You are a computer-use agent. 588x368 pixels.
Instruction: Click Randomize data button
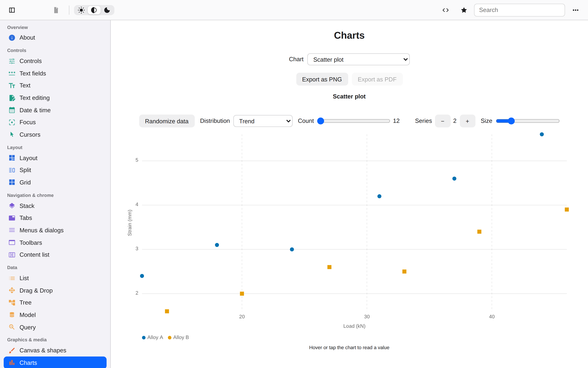[x=167, y=121]
